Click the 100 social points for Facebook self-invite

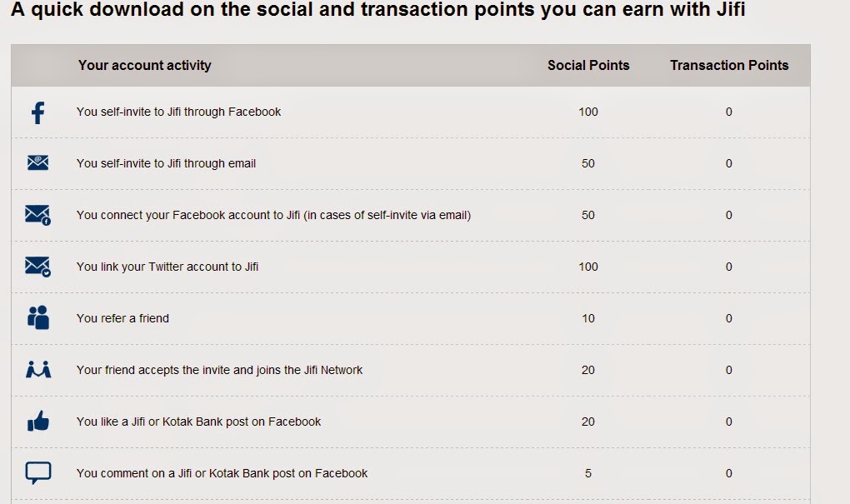[x=588, y=112]
